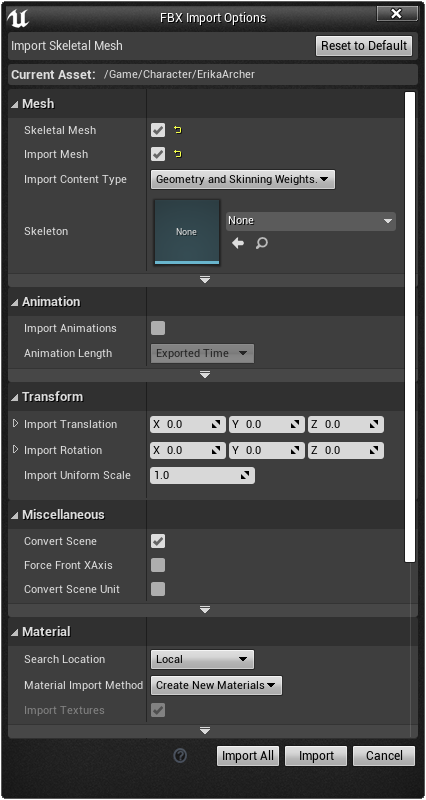Open the Import Content Type dropdown

pyautogui.click(x=243, y=180)
